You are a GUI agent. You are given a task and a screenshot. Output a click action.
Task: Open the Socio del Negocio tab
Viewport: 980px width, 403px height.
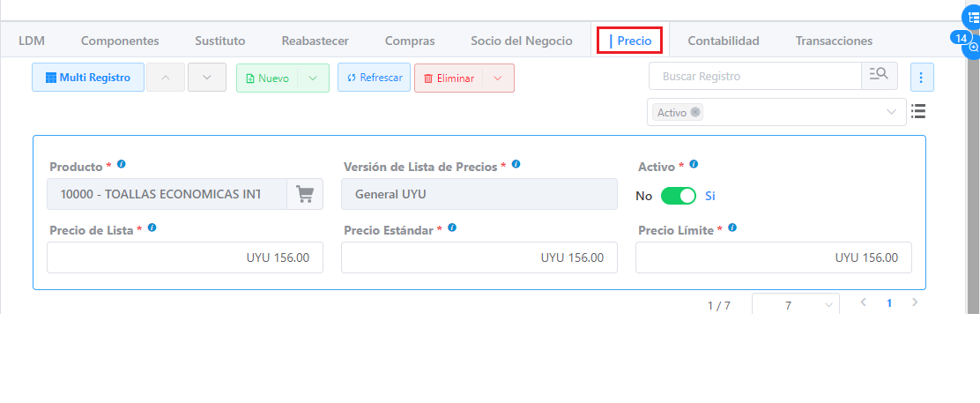click(x=521, y=41)
